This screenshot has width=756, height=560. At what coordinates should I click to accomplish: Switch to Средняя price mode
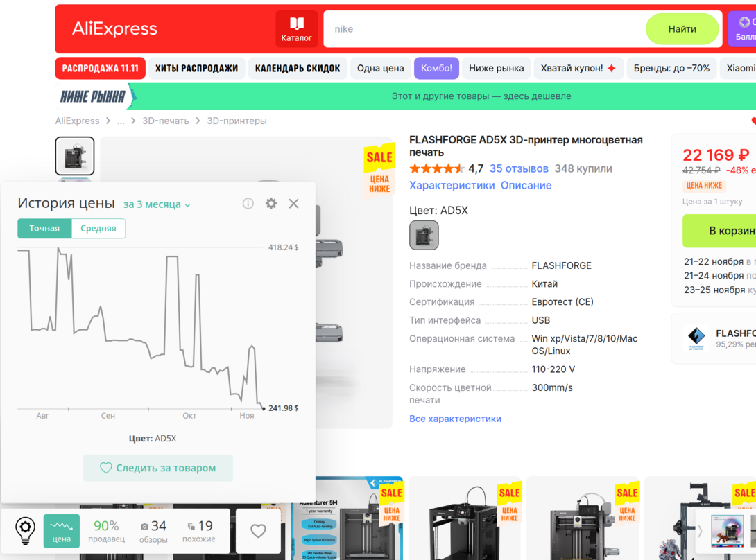click(98, 229)
